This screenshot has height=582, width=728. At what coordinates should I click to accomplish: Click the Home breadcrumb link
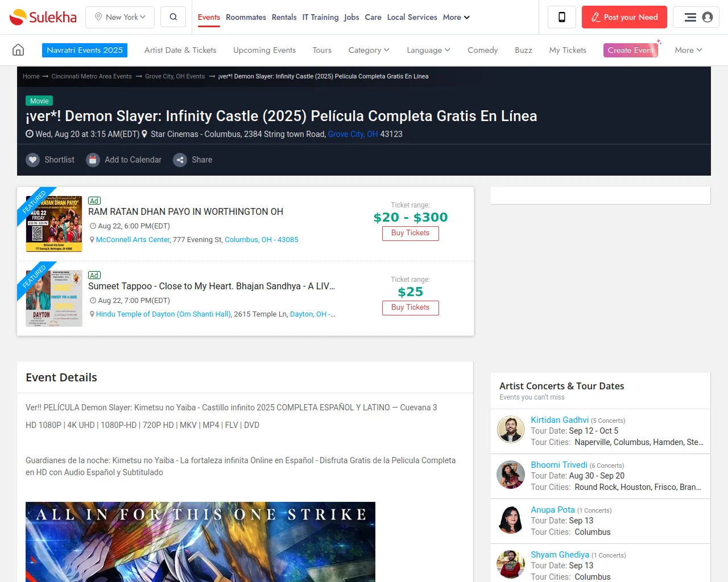tap(31, 76)
